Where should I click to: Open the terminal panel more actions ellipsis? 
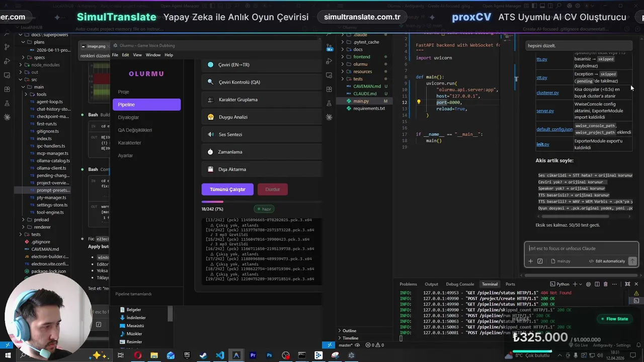coord(615,284)
